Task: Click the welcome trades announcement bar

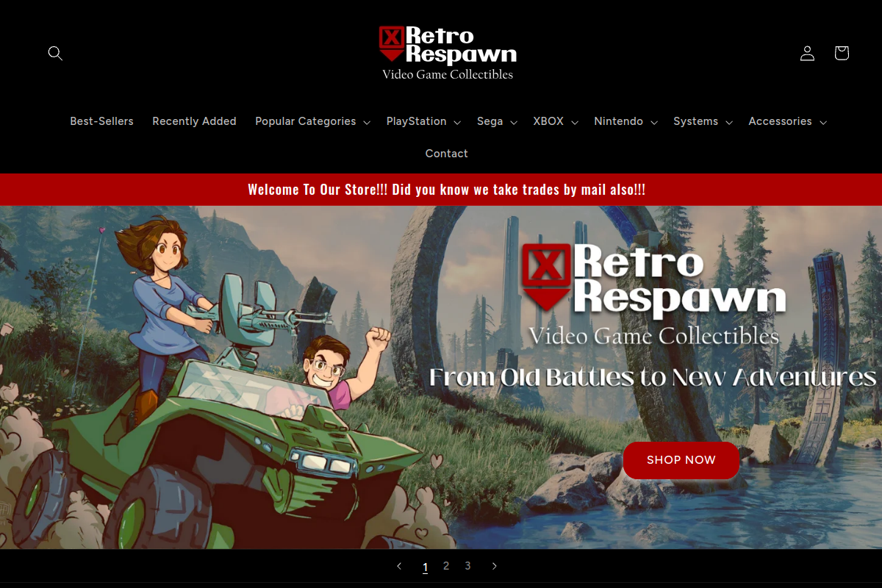Action: coord(441,190)
